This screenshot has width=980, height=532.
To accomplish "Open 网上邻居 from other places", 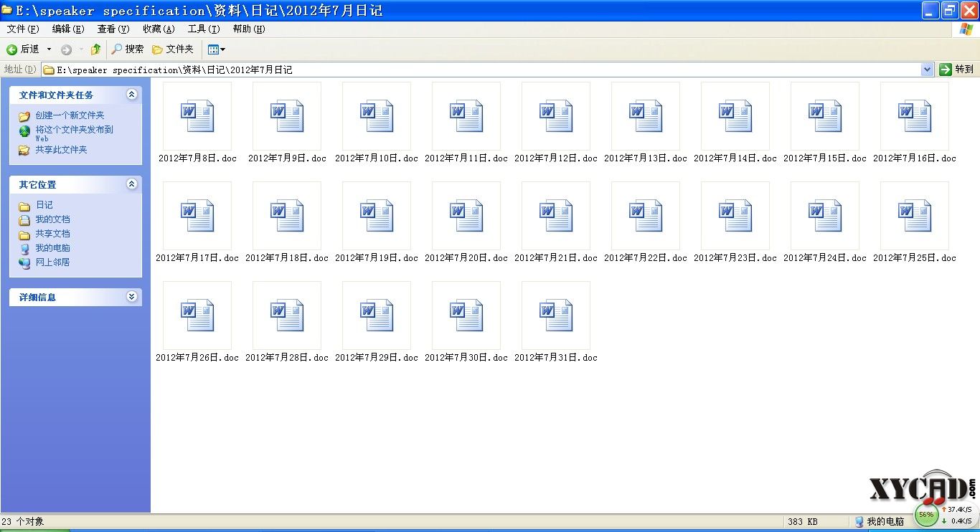I will [52, 262].
